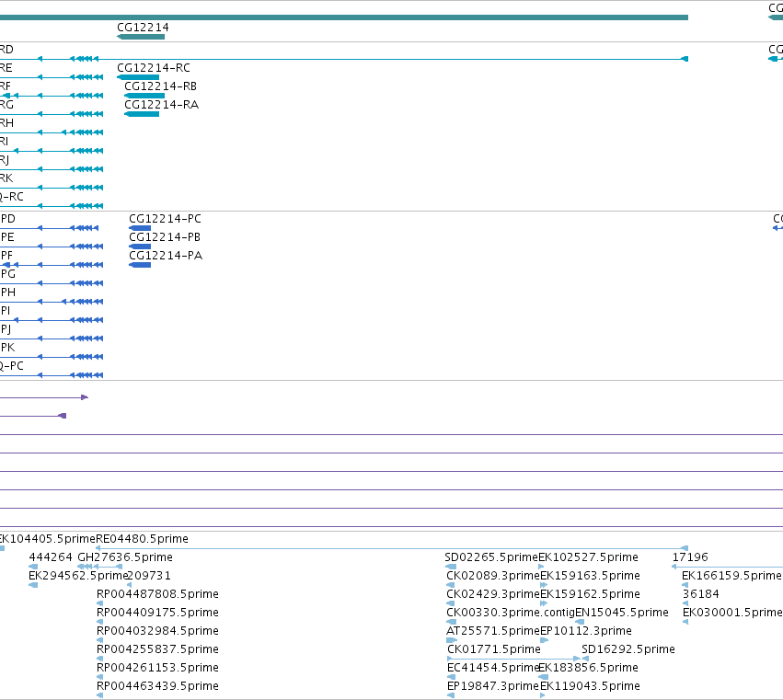This screenshot has width=783, height=700.
Task: Click the SD02265.5prime EST label
Action: 491,557
